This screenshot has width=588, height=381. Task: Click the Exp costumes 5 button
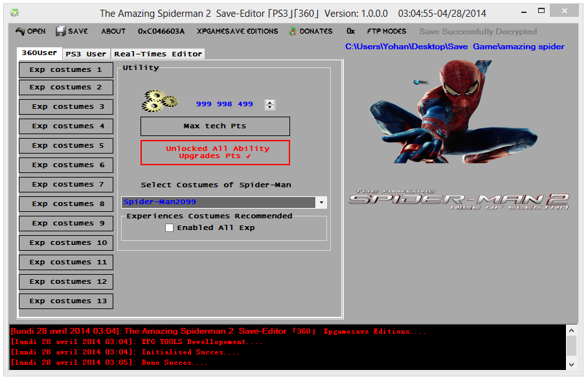click(x=66, y=146)
